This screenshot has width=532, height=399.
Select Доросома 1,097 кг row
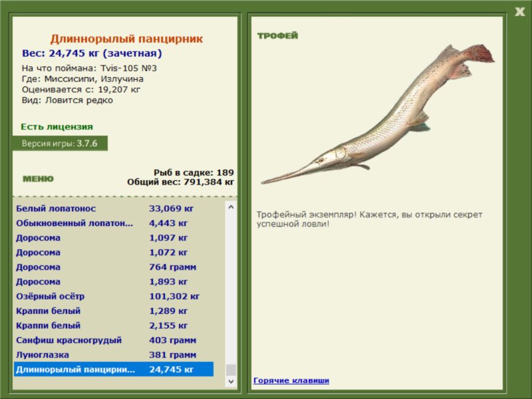(114, 237)
